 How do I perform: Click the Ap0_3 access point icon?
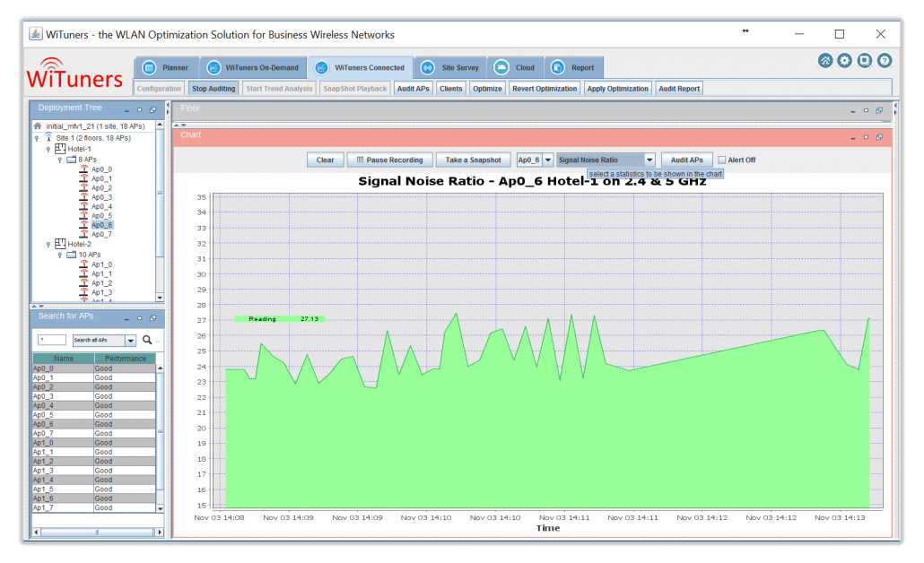pyautogui.click(x=83, y=197)
